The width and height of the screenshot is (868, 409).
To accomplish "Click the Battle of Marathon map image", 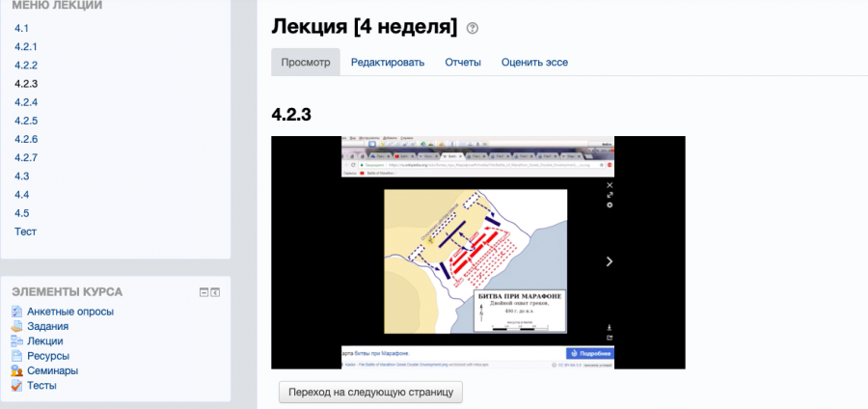I will click(x=475, y=261).
